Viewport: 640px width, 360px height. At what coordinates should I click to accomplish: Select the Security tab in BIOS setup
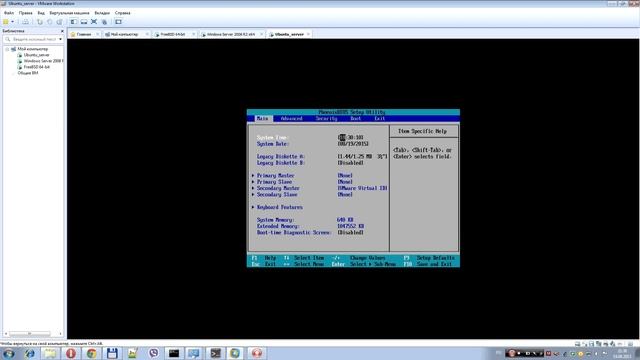327,118
